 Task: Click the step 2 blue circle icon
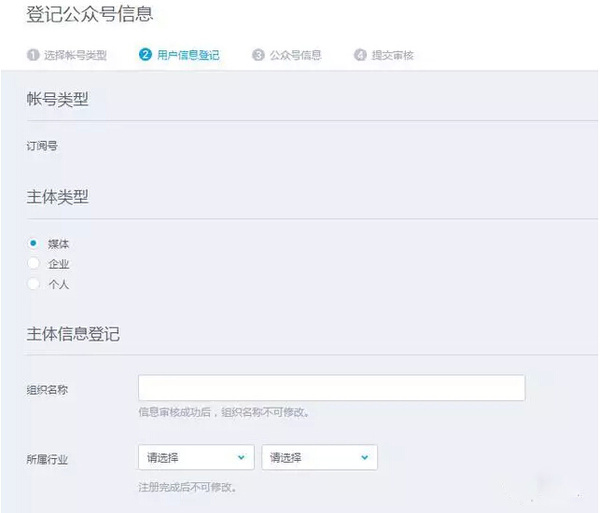pos(145,54)
